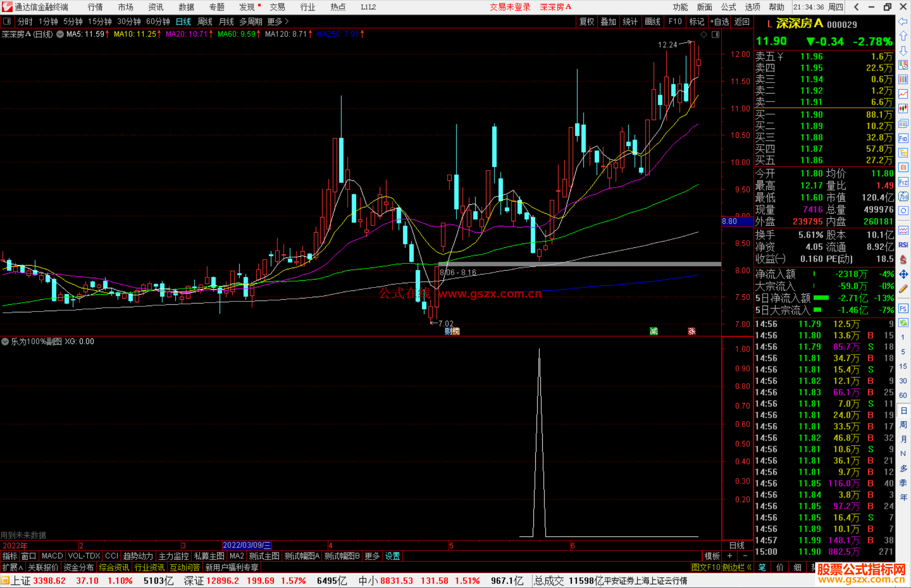
Task: Collapse the 侧边栏 sidebar toggle
Action: (x=737, y=567)
